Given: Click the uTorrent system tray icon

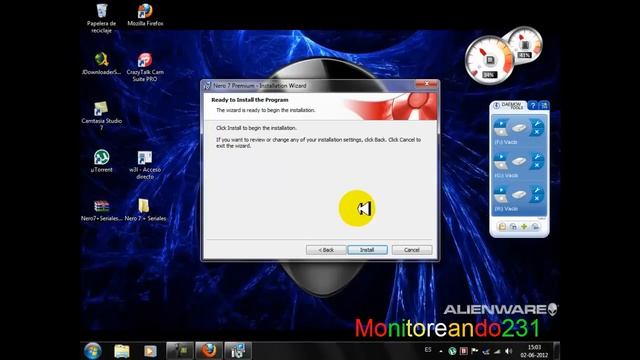Looking at the screenshot, I should pos(452,351).
